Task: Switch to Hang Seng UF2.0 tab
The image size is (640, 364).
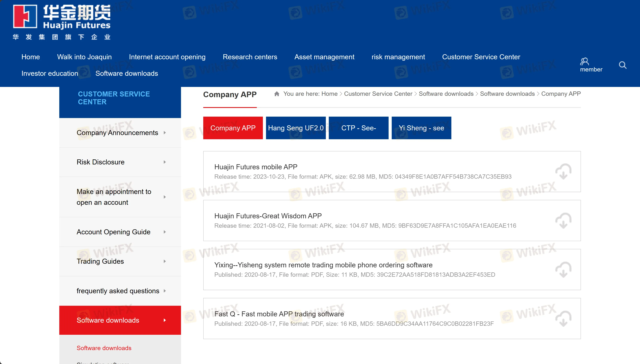Action: (x=296, y=128)
